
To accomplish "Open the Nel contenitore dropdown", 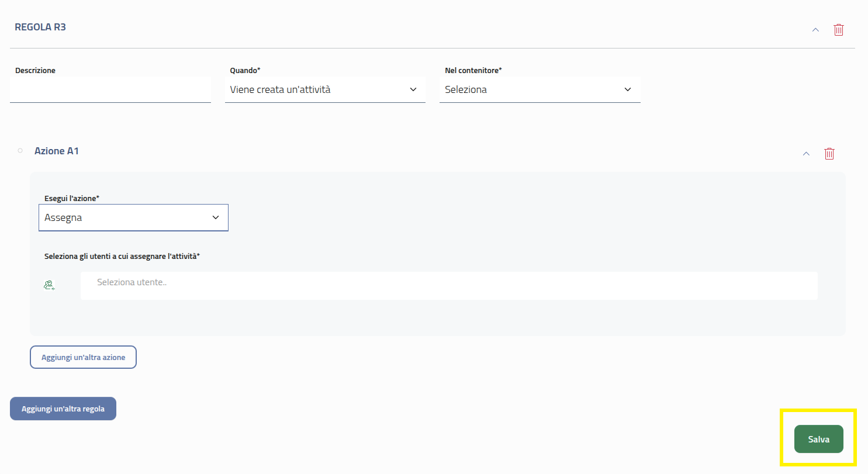I will (x=539, y=90).
